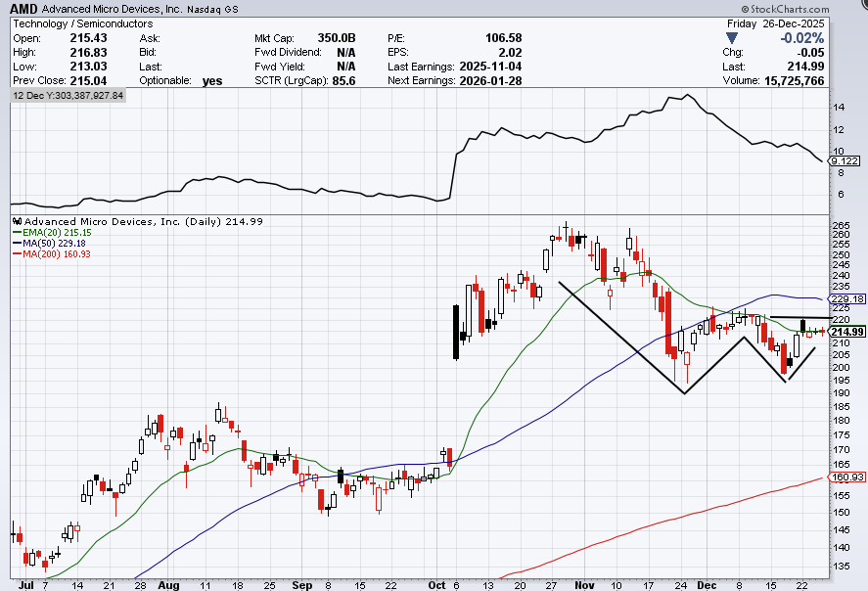Click the Mkt Cap value 350.0B
Screen dimensions: 868x591
click(337, 37)
